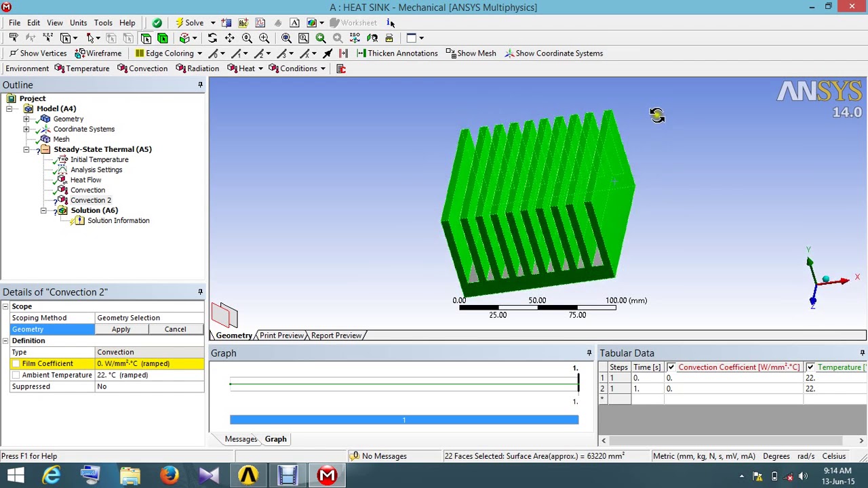Switch to the Print Preview tab
The width and height of the screenshot is (868, 488).
(x=281, y=335)
